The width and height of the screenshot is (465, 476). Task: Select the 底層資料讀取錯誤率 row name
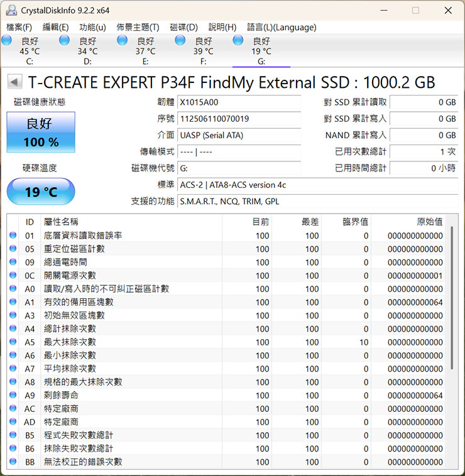click(x=83, y=235)
